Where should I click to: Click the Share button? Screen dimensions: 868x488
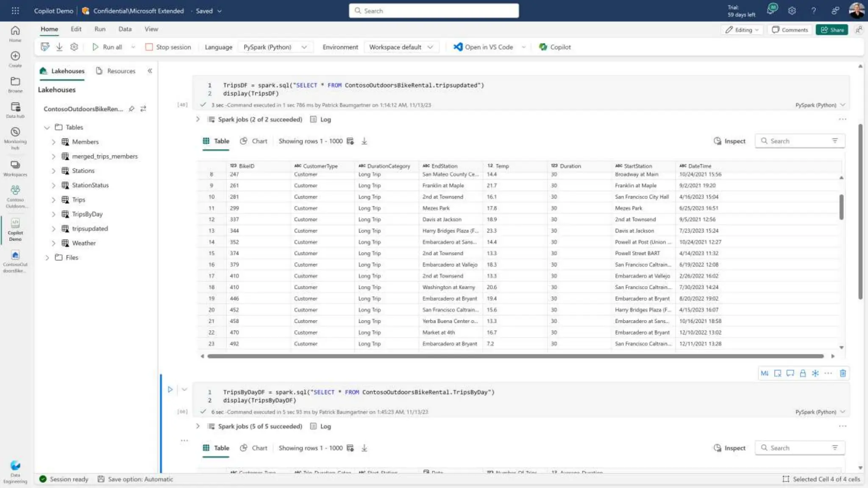click(x=832, y=30)
